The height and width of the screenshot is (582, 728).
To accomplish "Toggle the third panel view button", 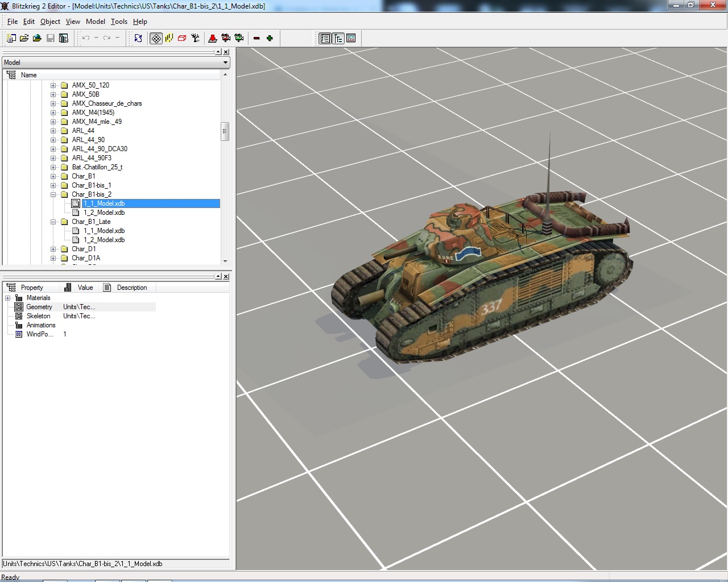I will [x=351, y=38].
